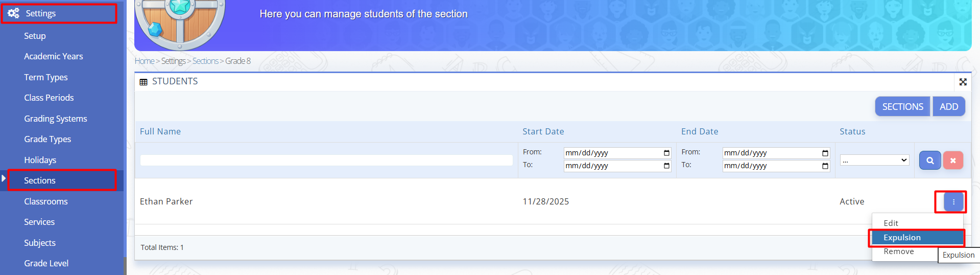
Task: Choose Remove in the student actions menu
Action: (x=899, y=251)
